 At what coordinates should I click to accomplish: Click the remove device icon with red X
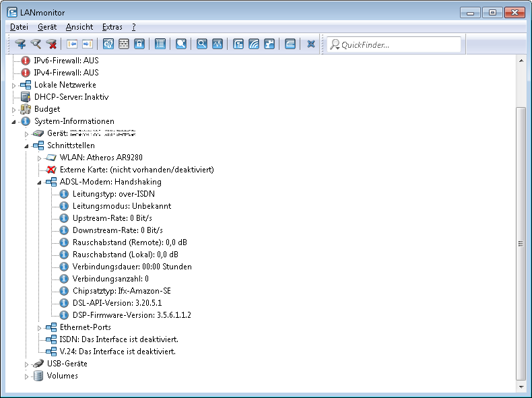(x=52, y=44)
